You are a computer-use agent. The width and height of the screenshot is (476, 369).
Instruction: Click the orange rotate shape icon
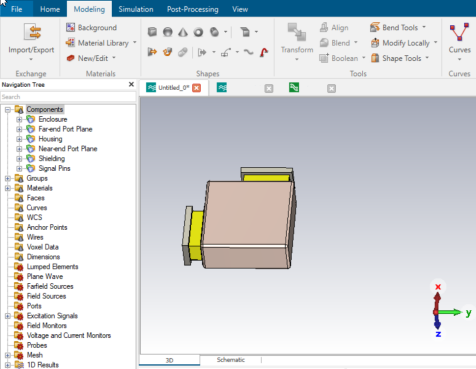[x=168, y=52]
